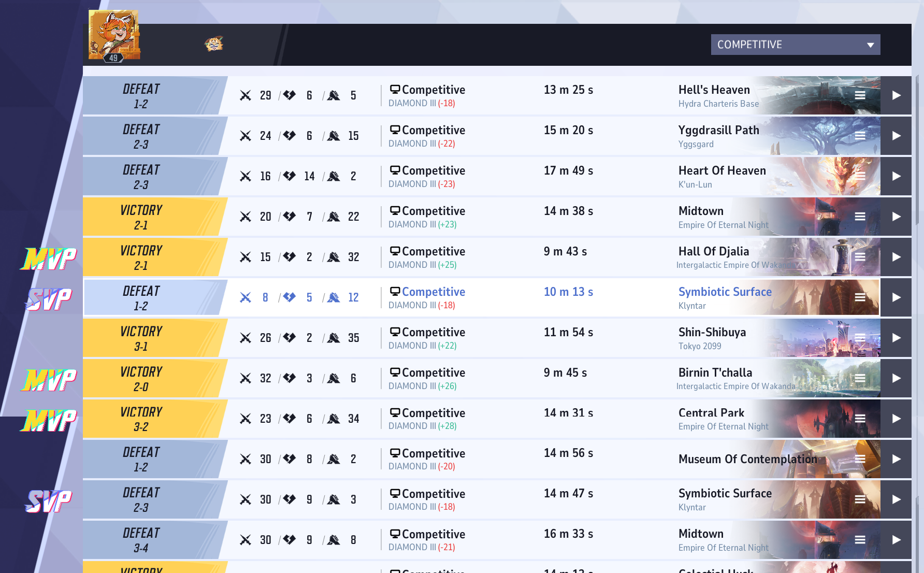Open details menu icon for Yggdrasill Path match
The height and width of the screenshot is (573, 924).
[860, 136]
